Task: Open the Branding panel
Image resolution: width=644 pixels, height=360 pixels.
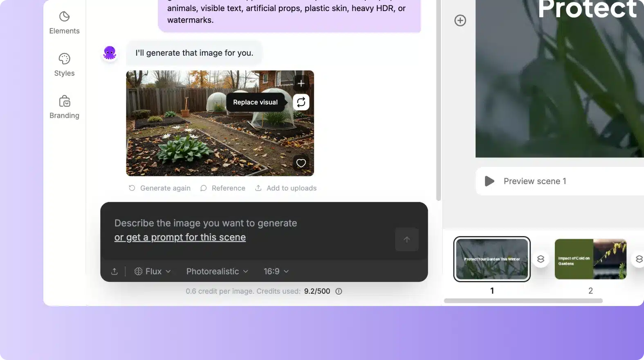Action: (x=64, y=107)
